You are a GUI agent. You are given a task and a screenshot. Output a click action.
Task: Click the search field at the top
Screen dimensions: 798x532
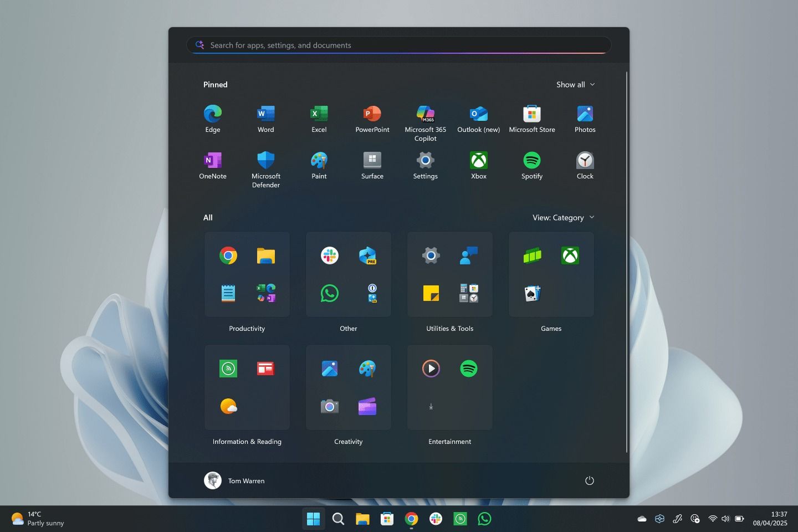click(x=398, y=45)
